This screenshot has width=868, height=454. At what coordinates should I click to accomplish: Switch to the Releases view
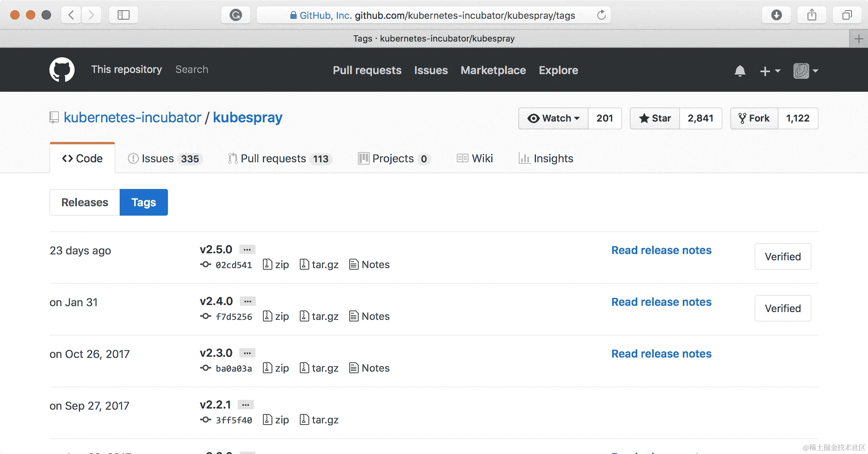tap(85, 202)
